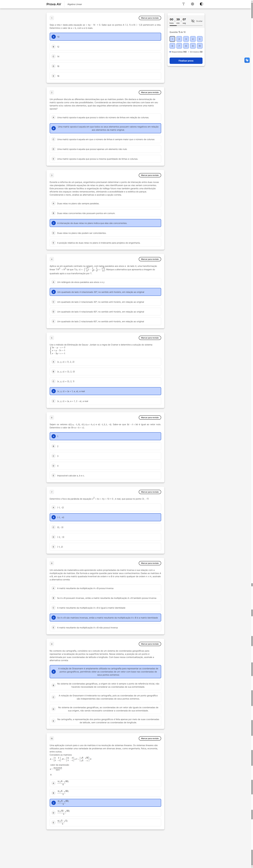Click the Finalizar prova button

[186, 61]
